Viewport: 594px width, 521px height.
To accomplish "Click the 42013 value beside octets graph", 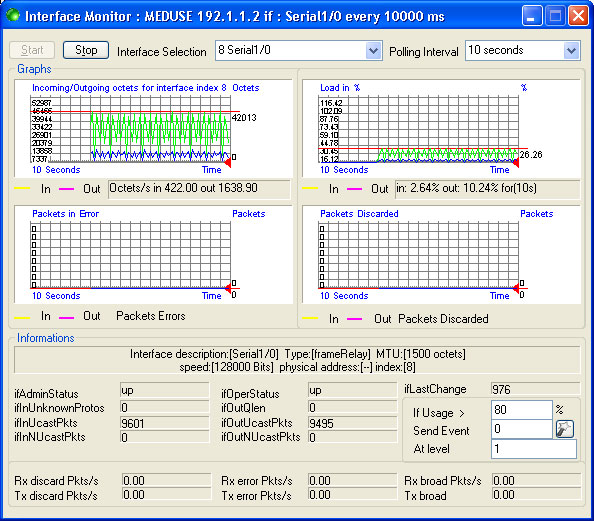I will pos(244,117).
